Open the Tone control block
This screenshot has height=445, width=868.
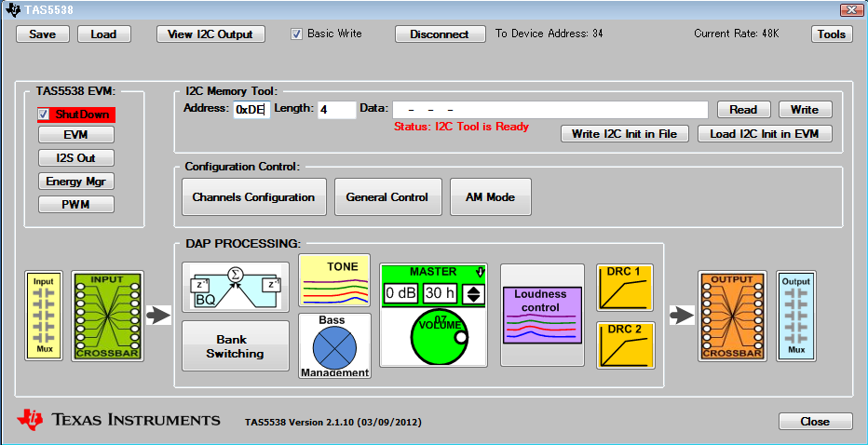[334, 280]
